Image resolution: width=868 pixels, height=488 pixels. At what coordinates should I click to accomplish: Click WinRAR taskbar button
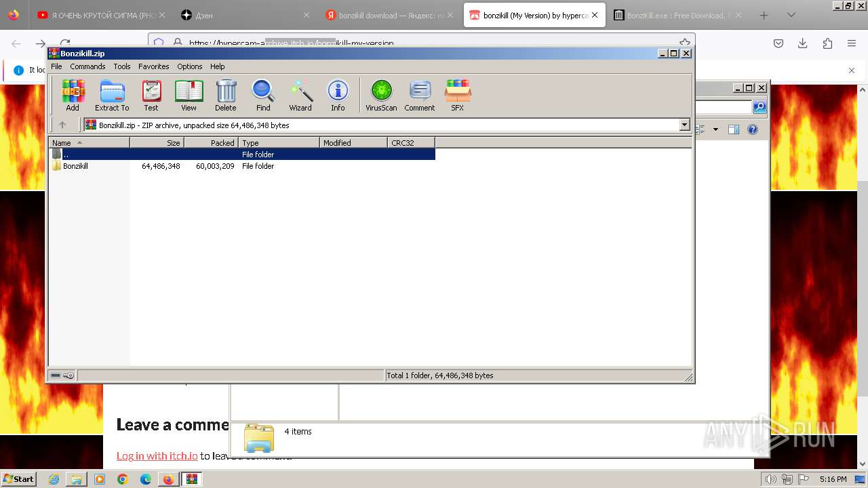coord(191,479)
